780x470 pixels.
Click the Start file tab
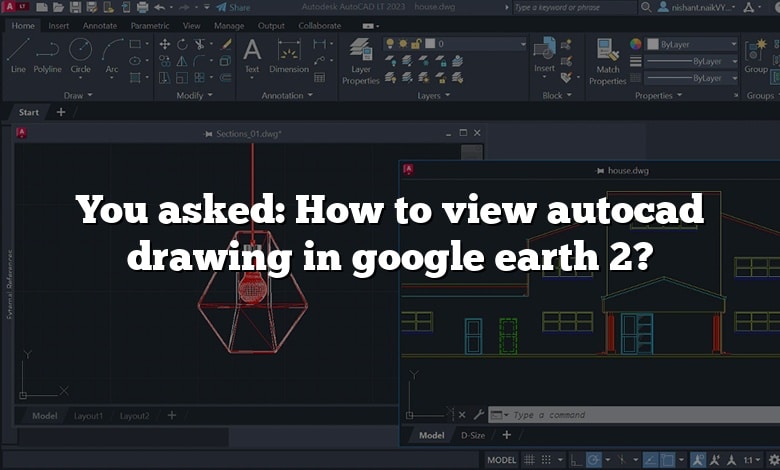(x=28, y=112)
